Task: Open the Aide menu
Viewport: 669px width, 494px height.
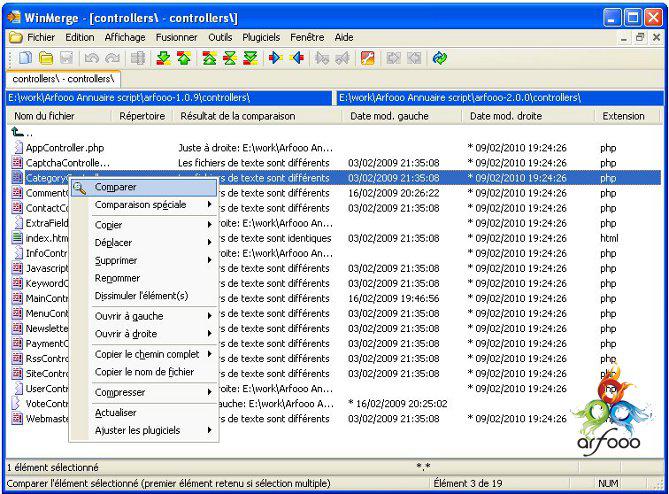Action: click(344, 38)
